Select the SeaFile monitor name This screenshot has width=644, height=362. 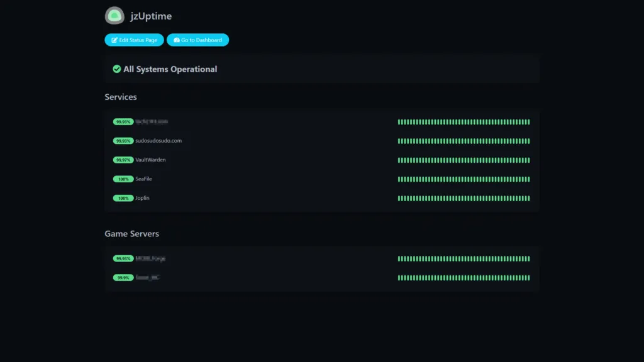point(143,179)
